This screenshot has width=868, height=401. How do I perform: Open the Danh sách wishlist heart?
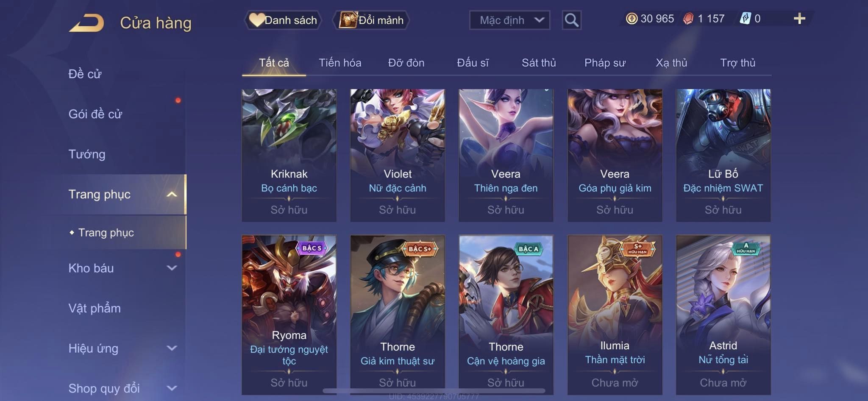[283, 20]
